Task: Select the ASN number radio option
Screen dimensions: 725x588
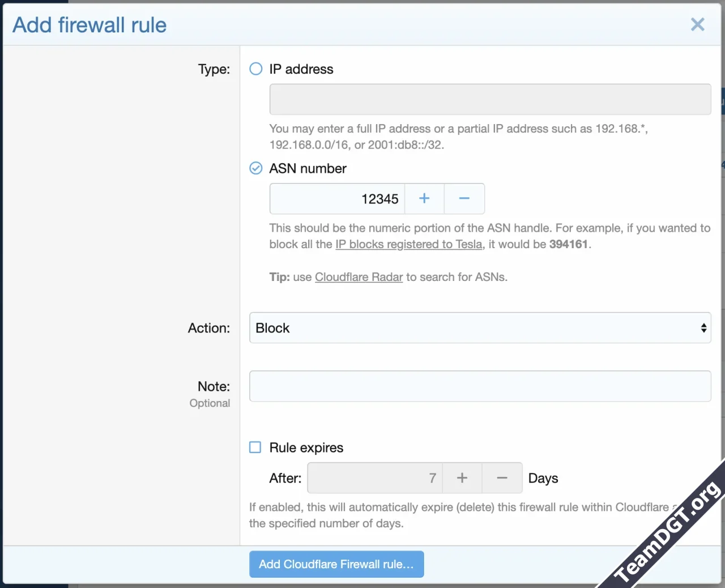Action: [256, 168]
